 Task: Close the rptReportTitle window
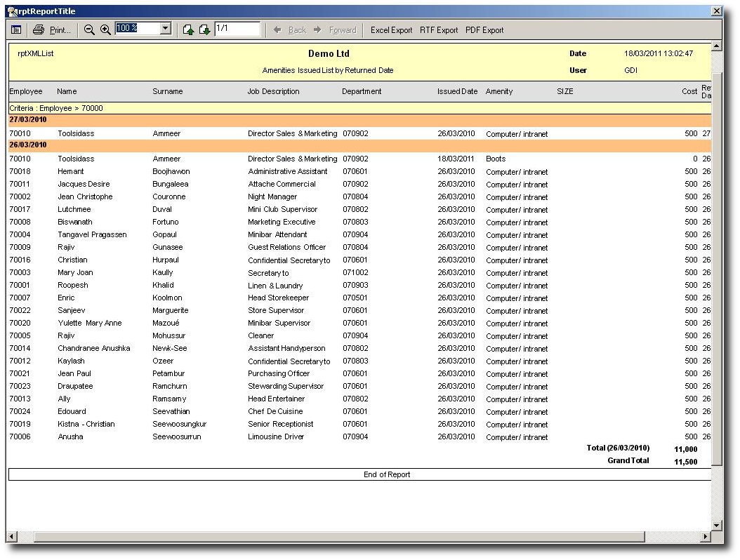click(x=716, y=11)
